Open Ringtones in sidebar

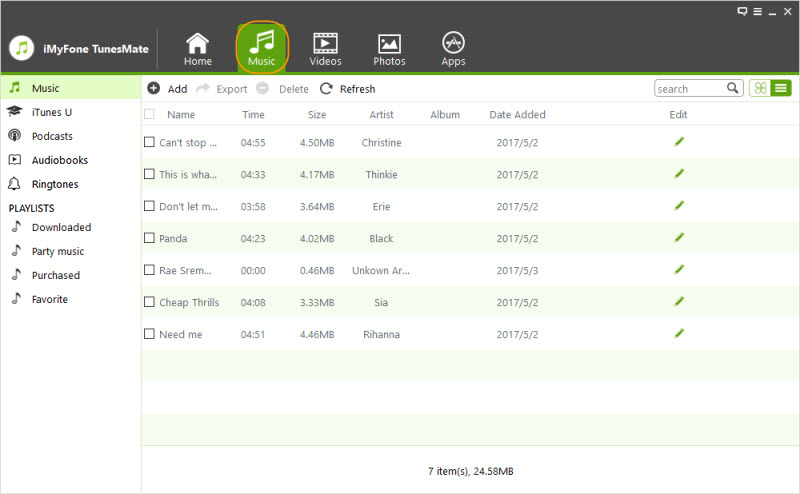coord(71,184)
